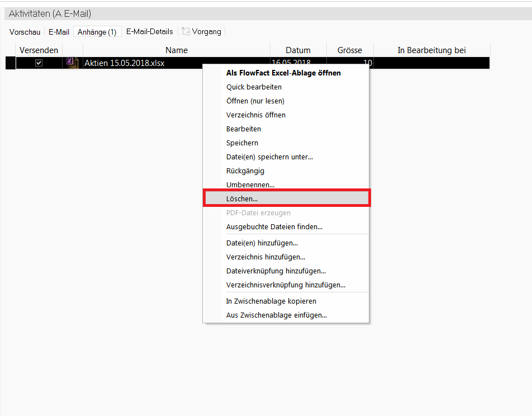Select Als FlowFact Excel-Ablage öffnen

point(283,73)
